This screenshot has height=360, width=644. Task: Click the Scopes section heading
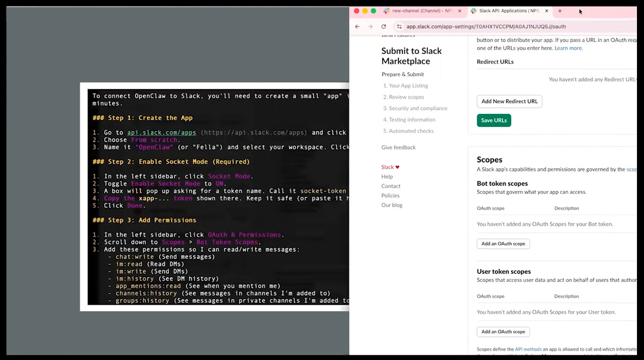point(490,159)
